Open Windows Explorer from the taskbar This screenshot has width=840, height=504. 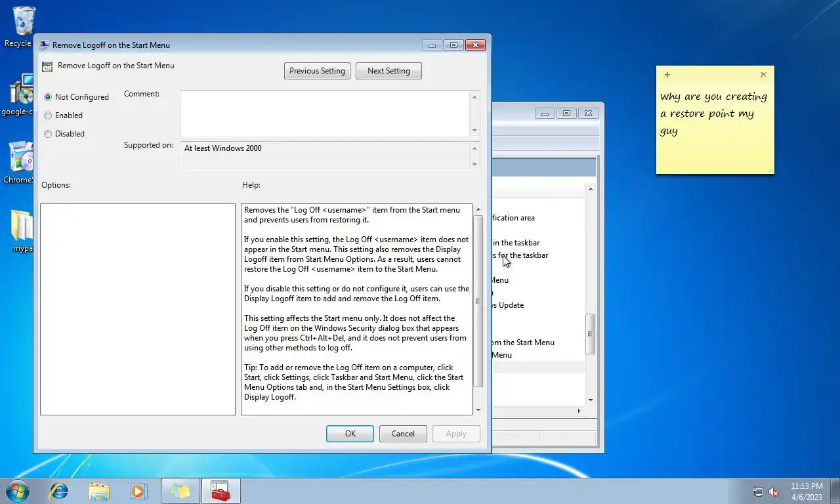pyautogui.click(x=99, y=491)
